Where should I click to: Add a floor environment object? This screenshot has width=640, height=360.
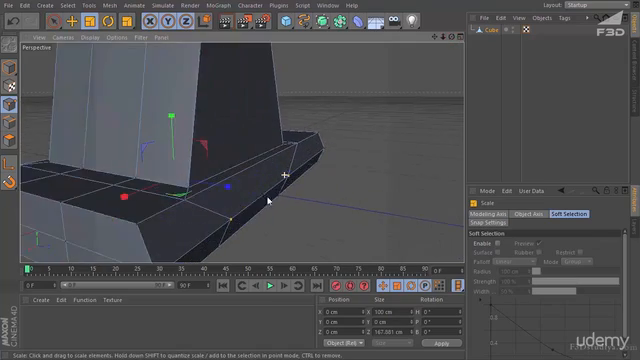click(376, 21)
